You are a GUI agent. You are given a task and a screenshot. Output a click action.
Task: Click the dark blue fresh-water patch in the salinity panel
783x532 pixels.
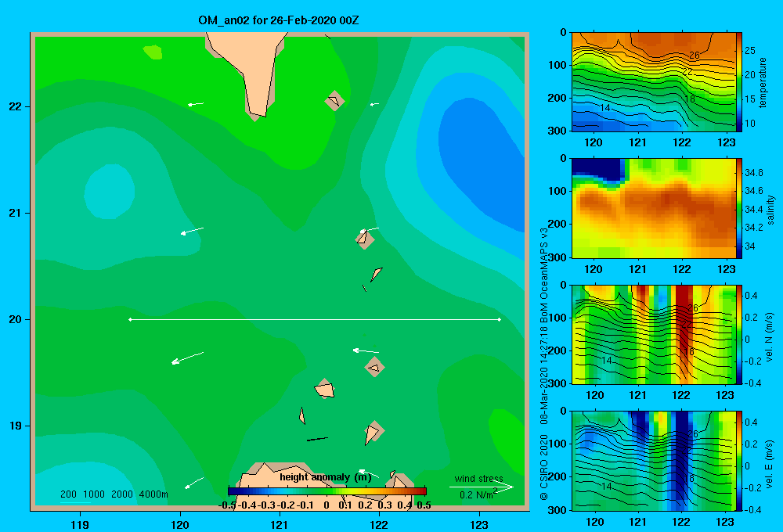pyautogui.click(x=597, y=170)
